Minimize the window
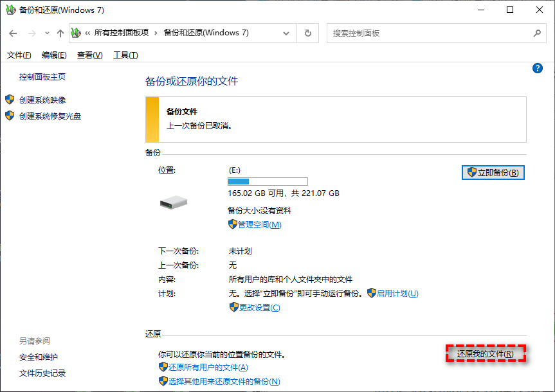The height and width of the screenshot is (392, 555). click(x=480, y=10)
